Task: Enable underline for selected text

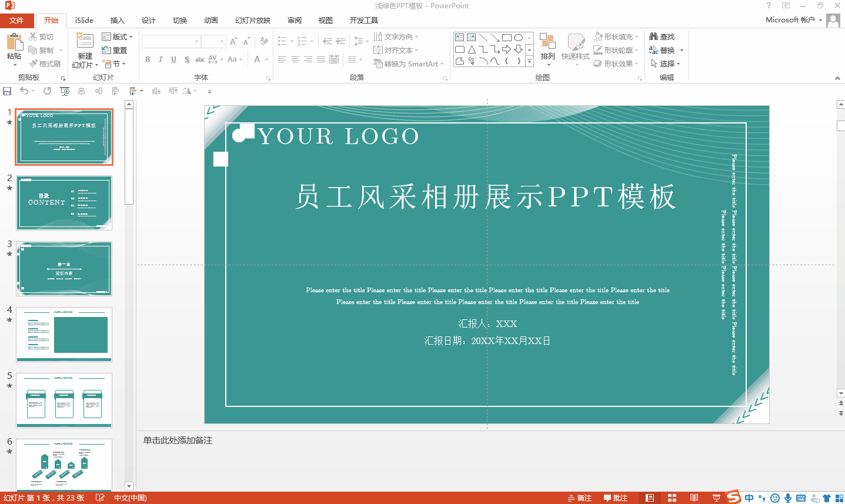Action: [x=172, y=59]
